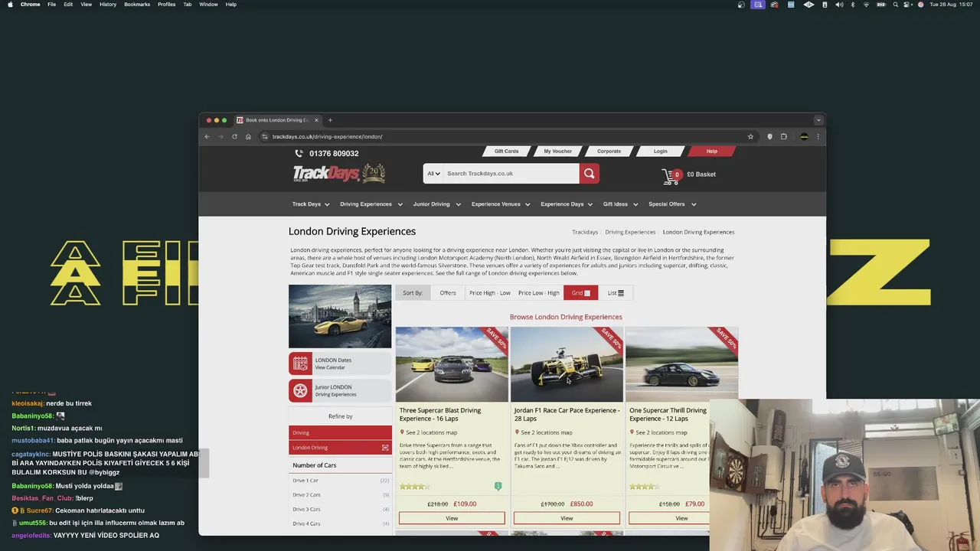Image resolution: width=980 pixels, height=551 pixels.
Task: Click the Junior LONDON wheel icon
Action: (x=301, y=390)
